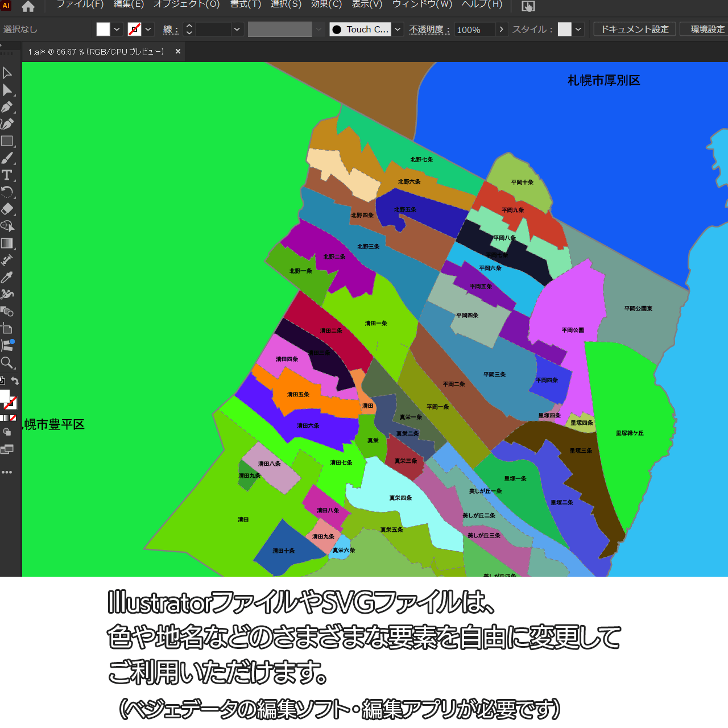This screenshot has width=728, height=728.
Task: Activate the Zoom tool magnifier
Action: click(x=7, y=363)
